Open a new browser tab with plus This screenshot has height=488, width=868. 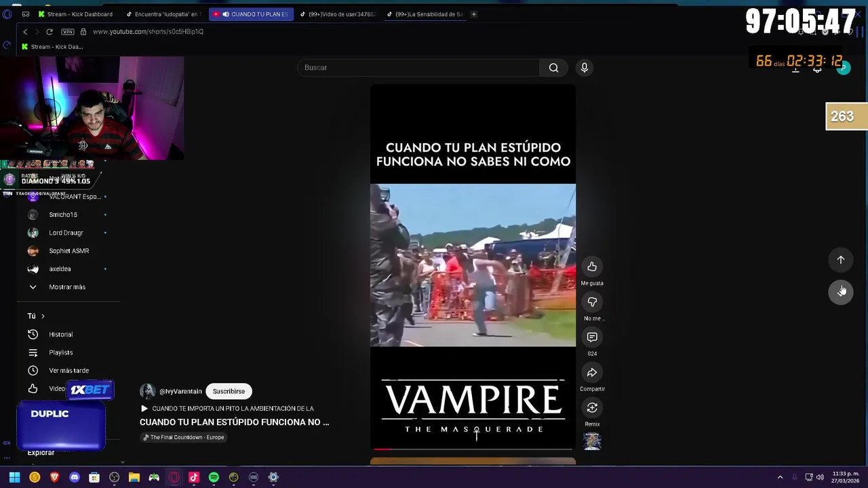point(474,14)
